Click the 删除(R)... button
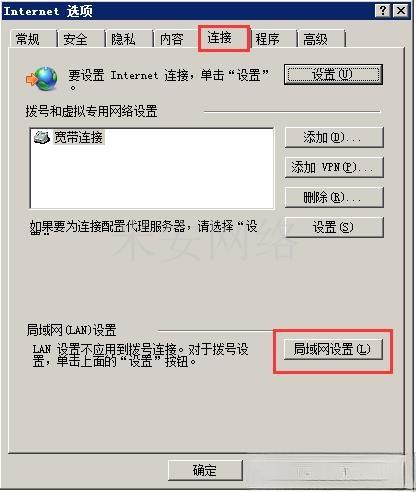Image resolution: width=416 pixels, height=492 pixels. [334, 197]
